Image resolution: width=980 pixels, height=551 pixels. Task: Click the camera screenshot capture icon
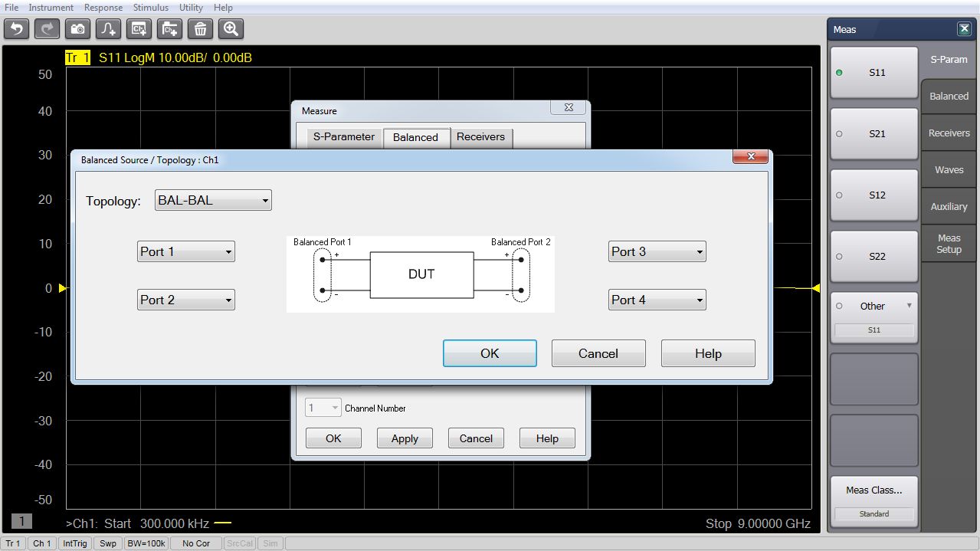[x=77, y=29]
